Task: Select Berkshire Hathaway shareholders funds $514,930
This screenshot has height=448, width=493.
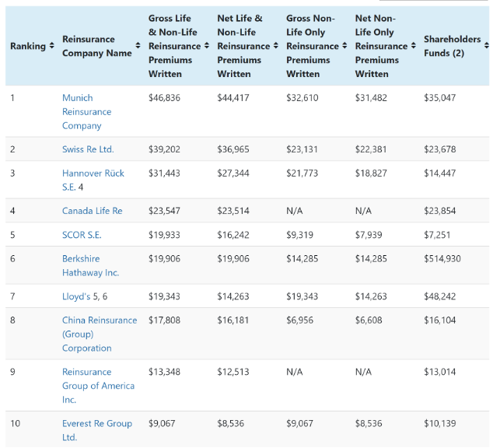Action: point(442,259)
